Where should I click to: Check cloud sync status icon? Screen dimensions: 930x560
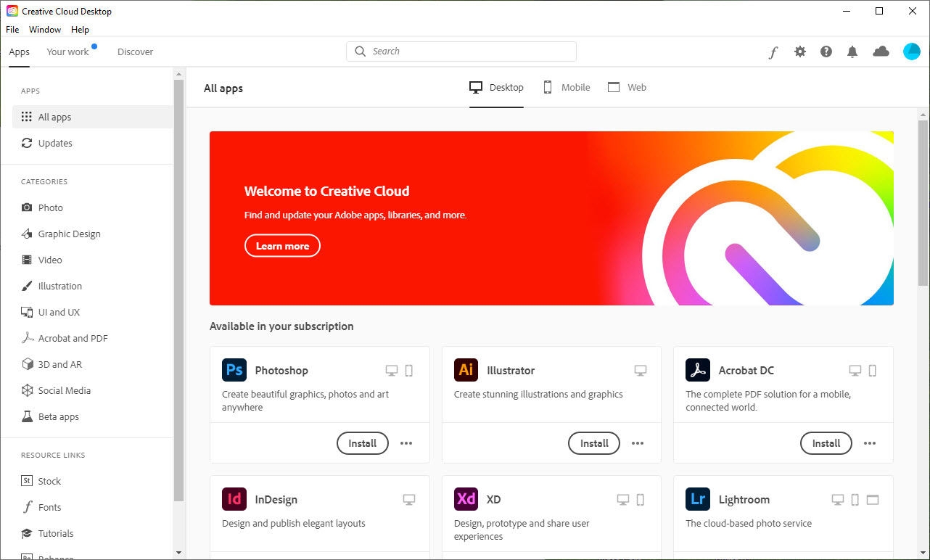(x=881, y=52)
